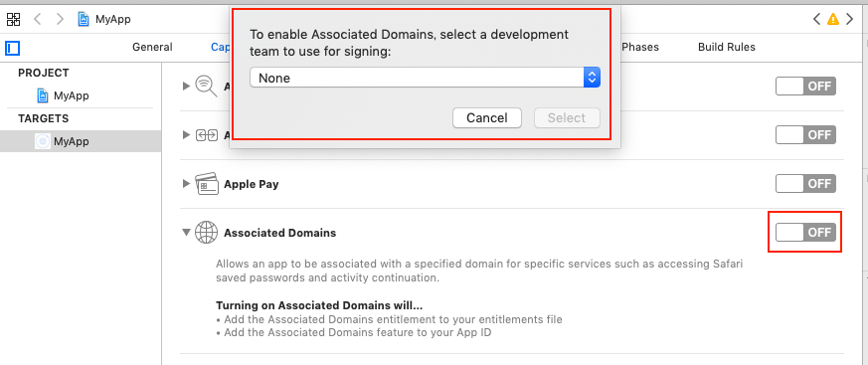Go back with the left chevron

(x=37, y=19)
